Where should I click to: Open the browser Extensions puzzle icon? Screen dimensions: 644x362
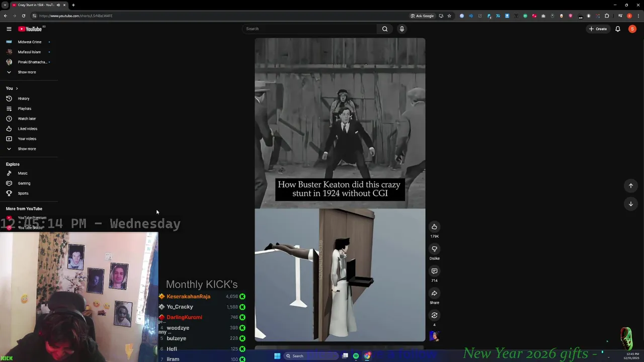607,16
